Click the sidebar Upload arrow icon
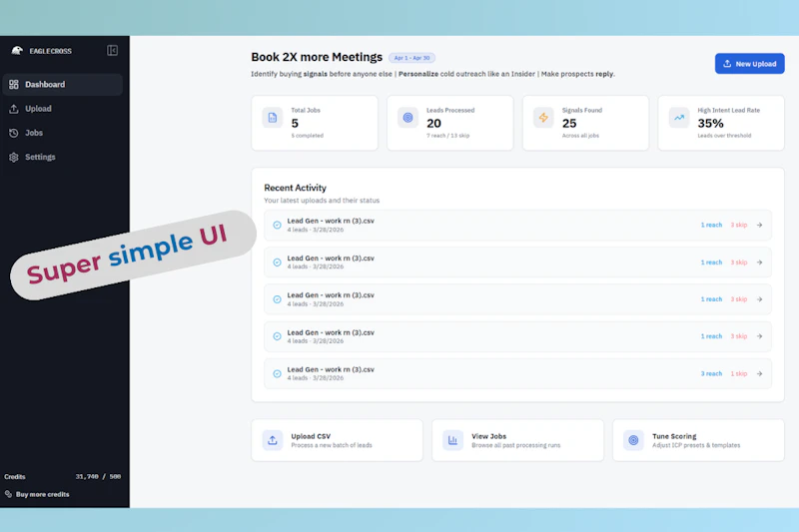The width and height of the screenshot is (799, 532). (14, 109)
